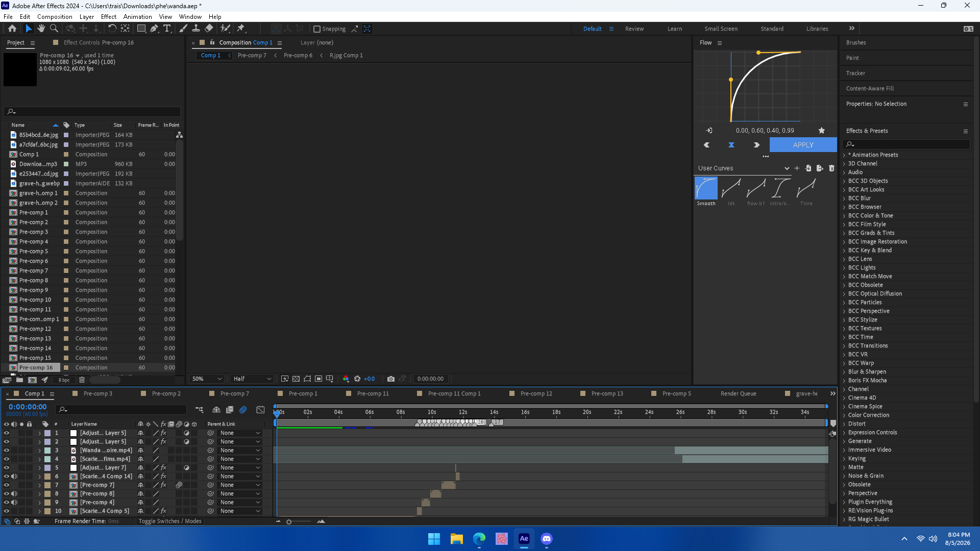Open Microsoft Edge from taskbar
Image resolution: width=980 pixels, height=551 pixels.
tap(479, 539)
